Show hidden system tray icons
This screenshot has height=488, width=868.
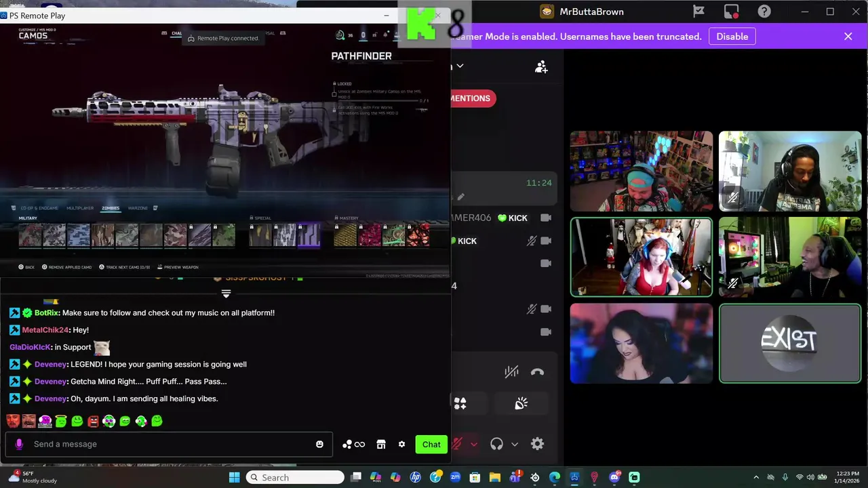756,477
